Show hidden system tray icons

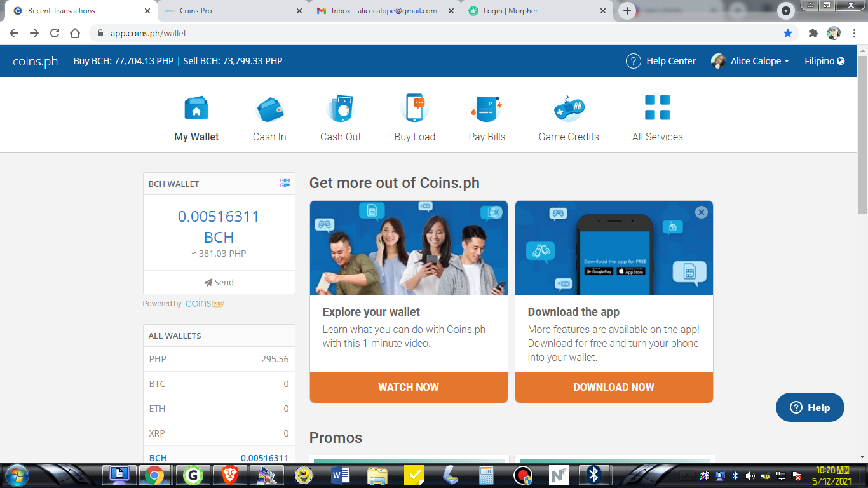tap(686, 475)
